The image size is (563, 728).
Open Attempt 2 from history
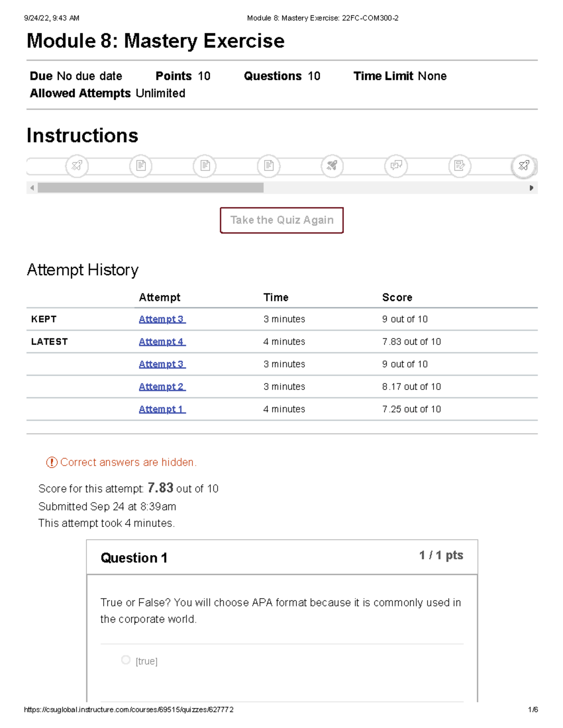click(162, 386)
